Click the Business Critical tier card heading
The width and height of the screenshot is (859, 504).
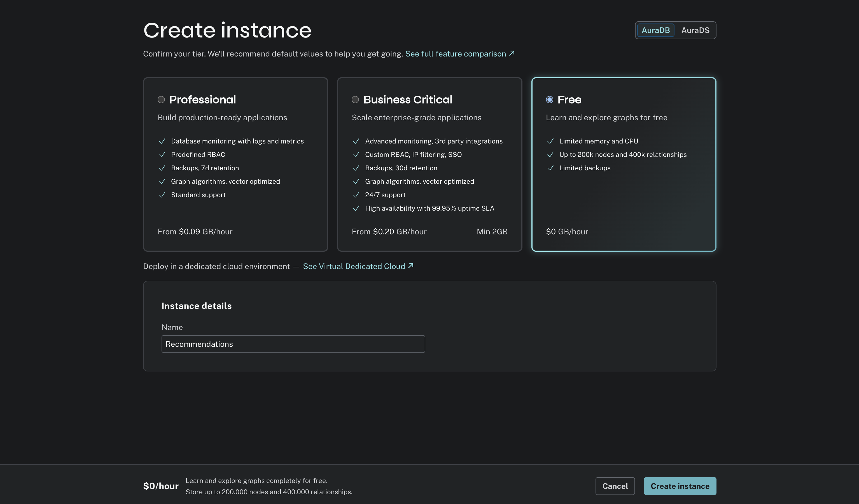click(408, 100)
